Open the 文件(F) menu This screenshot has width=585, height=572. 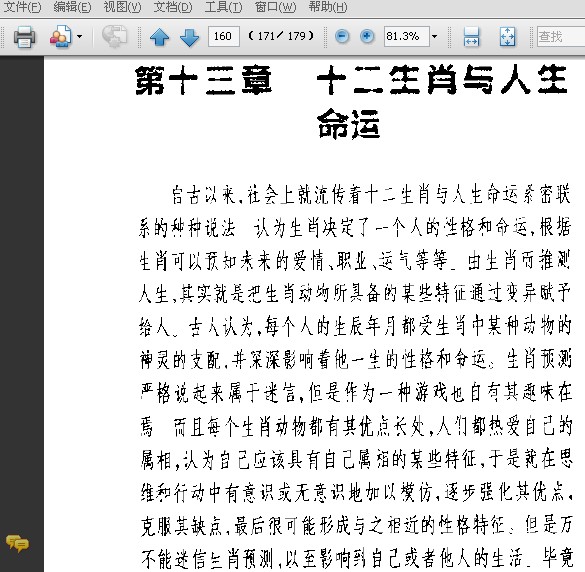pos(22,7)
